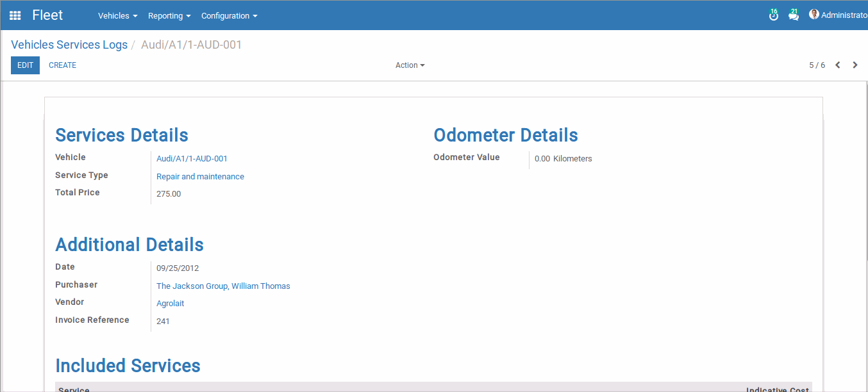
Task: Click the Invoice Reference field label
Action: (92, 320)
